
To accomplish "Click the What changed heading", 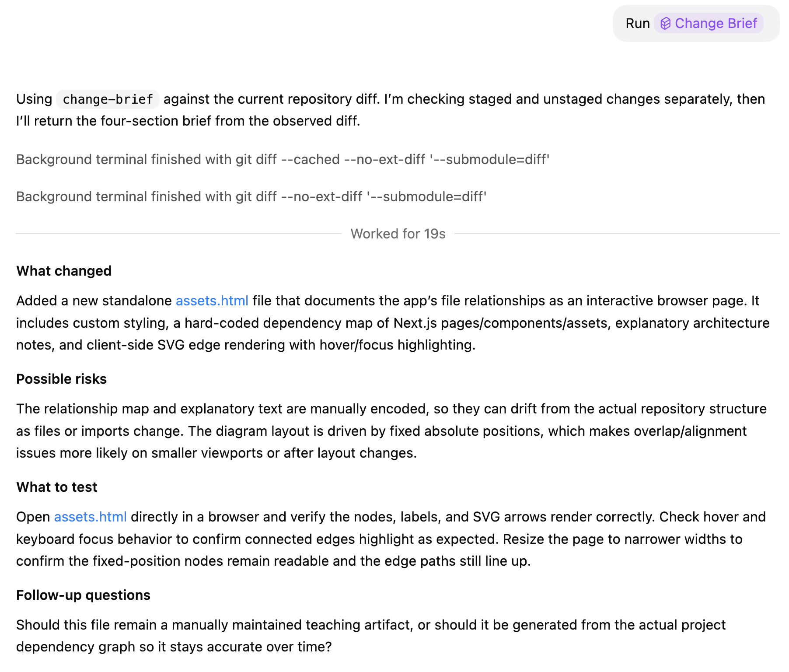I will pyautogui.click(x=64, y=271).
